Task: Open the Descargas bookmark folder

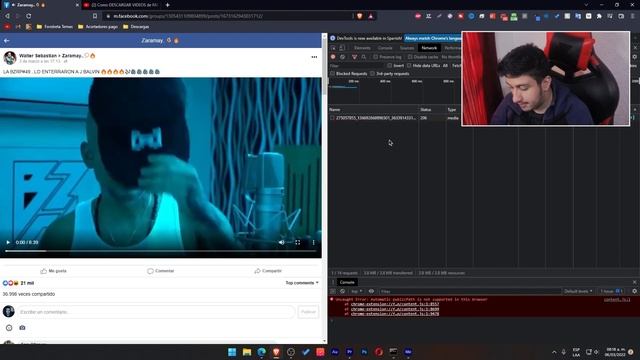Action: (x=136, y=27)
